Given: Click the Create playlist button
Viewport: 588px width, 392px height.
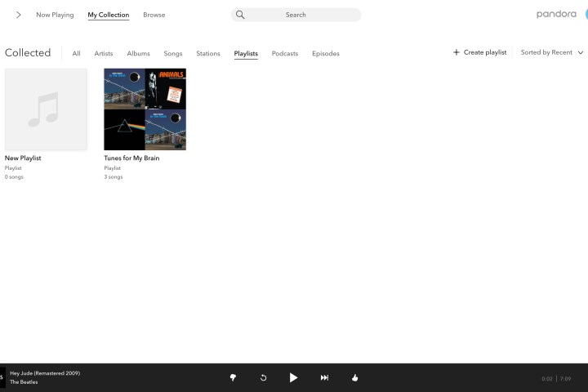Looking at the screenshot, I should tap(480, 52).
